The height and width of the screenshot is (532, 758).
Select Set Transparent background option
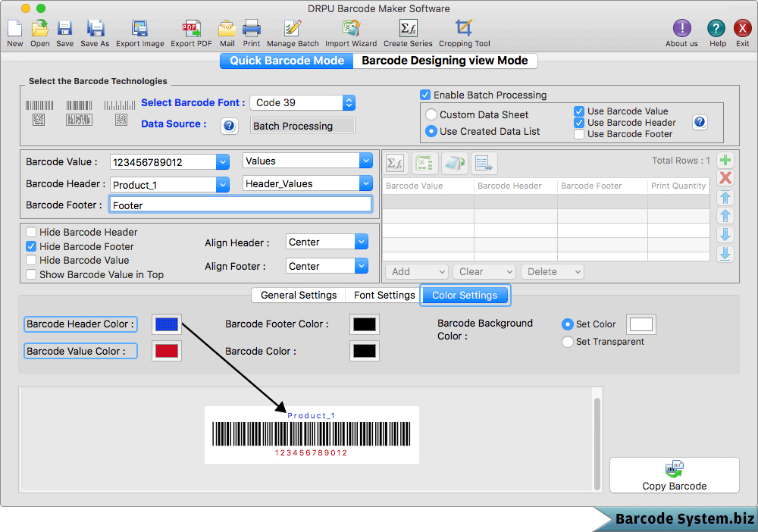[x=568, y=342]
